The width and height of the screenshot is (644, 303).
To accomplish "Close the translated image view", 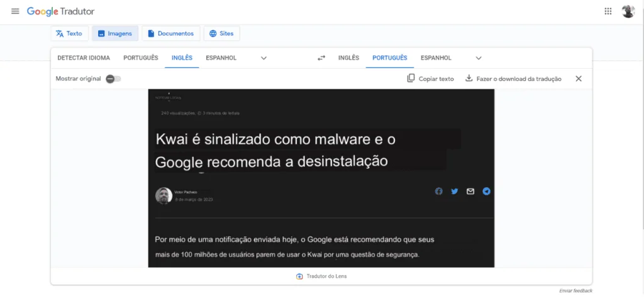I will coord(579,79).
